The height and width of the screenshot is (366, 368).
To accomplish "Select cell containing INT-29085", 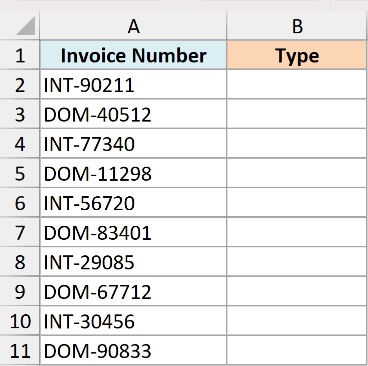I will [x=133, y=262].
